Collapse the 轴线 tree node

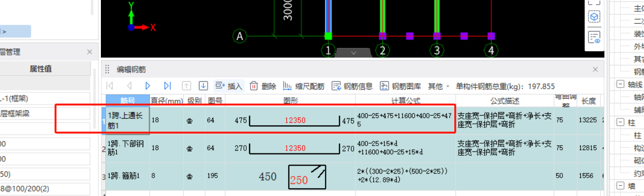[619, 84]
